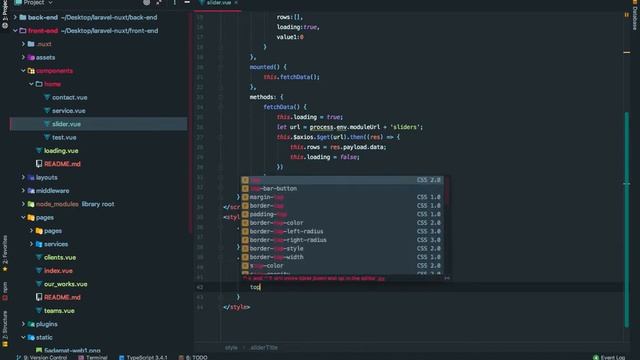Screen dimensions: 640x360
Task: Click the editor vertical scrollbar thumb
Action: 627,220
